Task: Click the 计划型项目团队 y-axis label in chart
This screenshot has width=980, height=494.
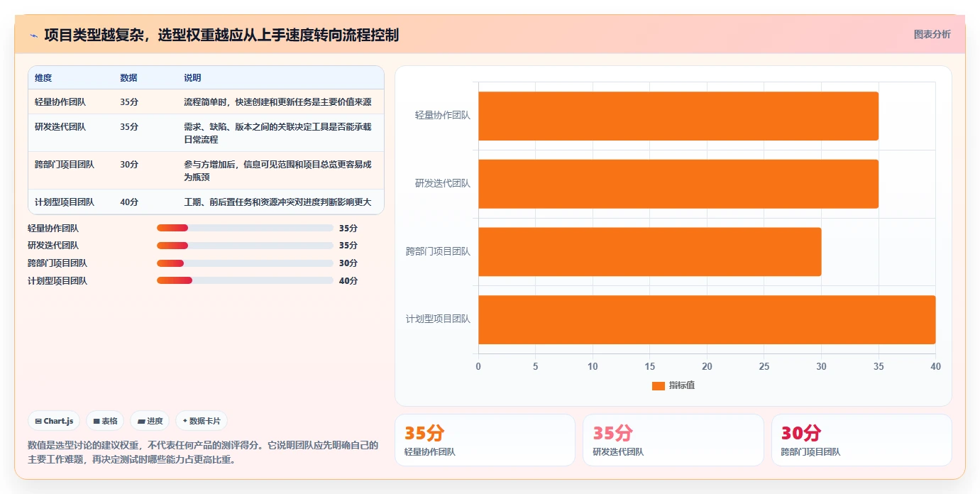Action: tap(438, 319)
